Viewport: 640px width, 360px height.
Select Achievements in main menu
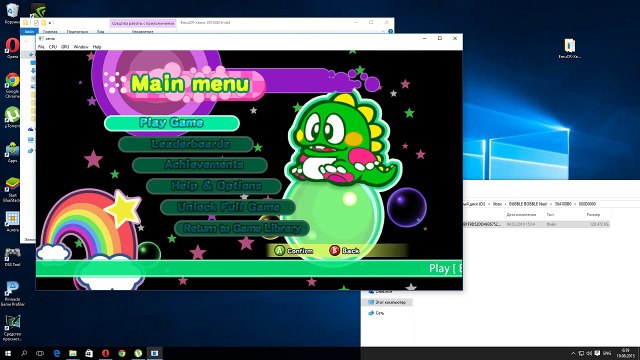[200, 165]
